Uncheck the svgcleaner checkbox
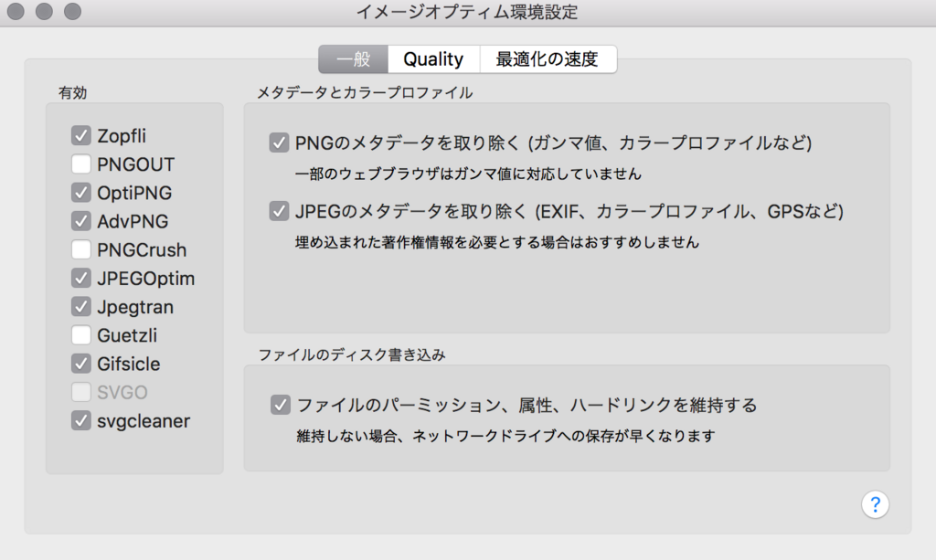Image resolution: width=936 pixels, height=560 pixels. pyautogui.click(x=81, y=420)
